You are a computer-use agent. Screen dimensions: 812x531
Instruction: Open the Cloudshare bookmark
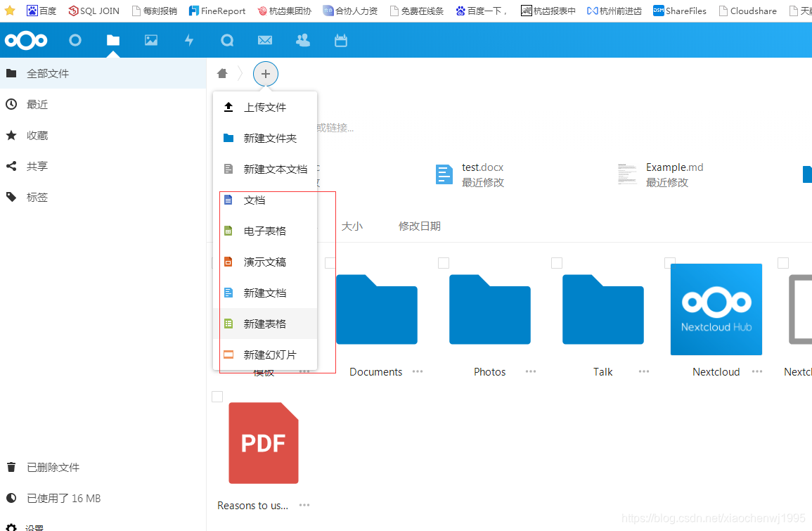[748, 11]
